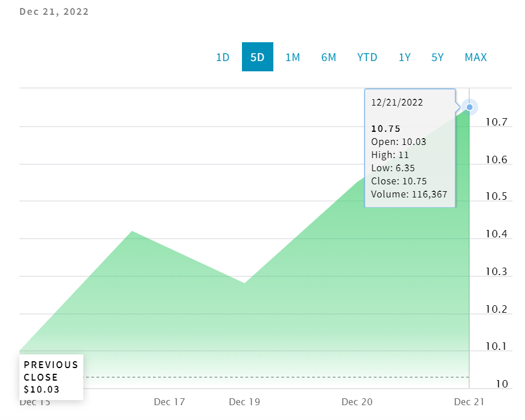Click the 10.3 y-axis value
This screenshot has width=525, height=420.
(x=496, y=272)
